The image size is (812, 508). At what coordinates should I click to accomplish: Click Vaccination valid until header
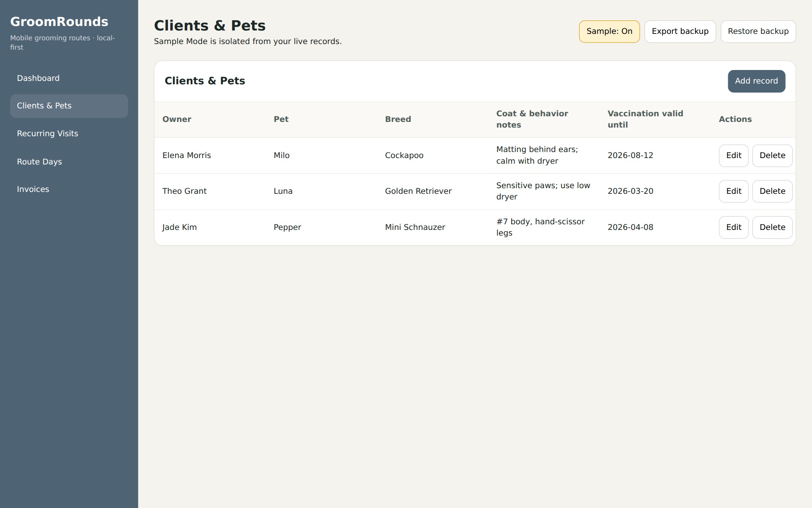click(645, 119)
